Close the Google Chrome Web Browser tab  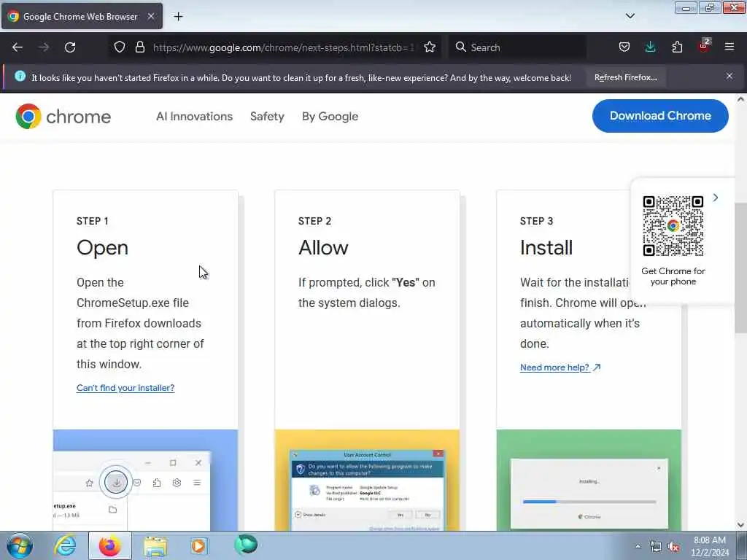point(150,16)
